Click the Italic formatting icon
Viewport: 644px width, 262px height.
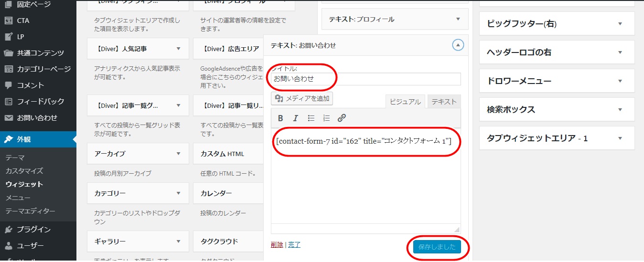pyautogui.click(x=295, y=118)
